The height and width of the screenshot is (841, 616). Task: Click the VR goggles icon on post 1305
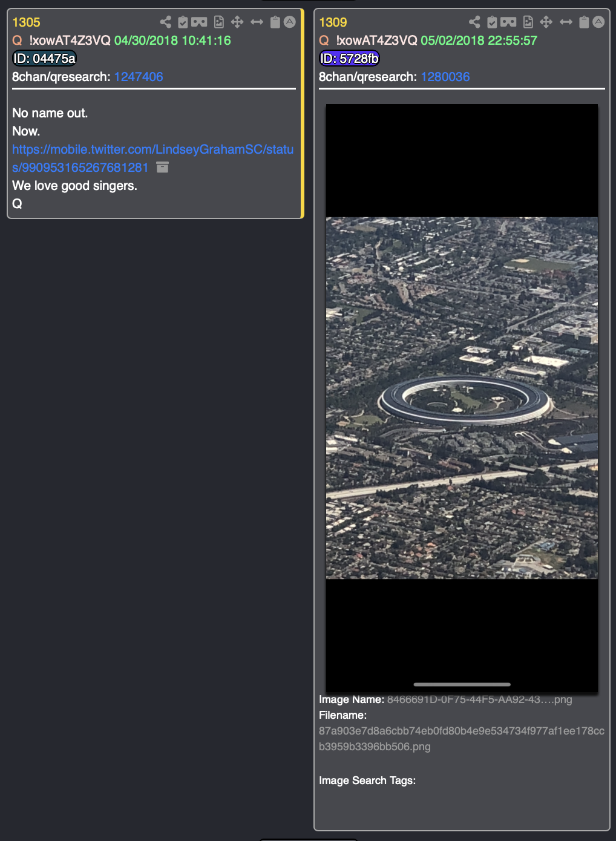pos(199,22)
